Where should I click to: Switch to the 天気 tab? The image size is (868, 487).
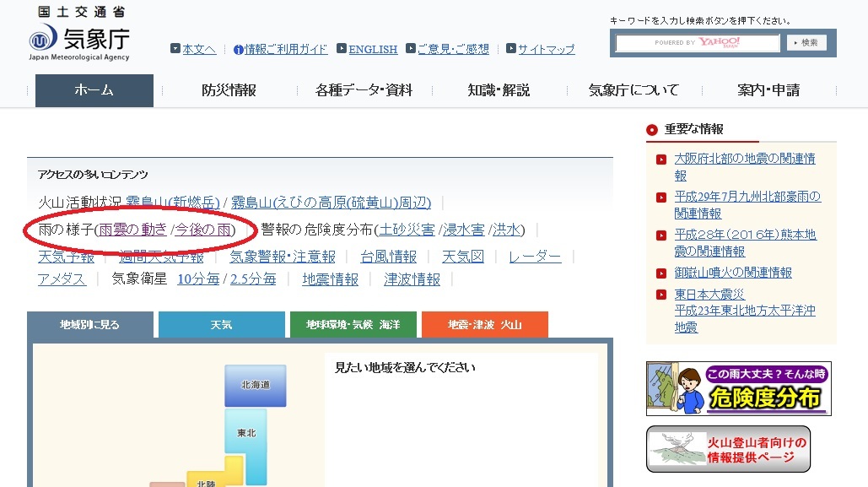click(x=221, y=325)
